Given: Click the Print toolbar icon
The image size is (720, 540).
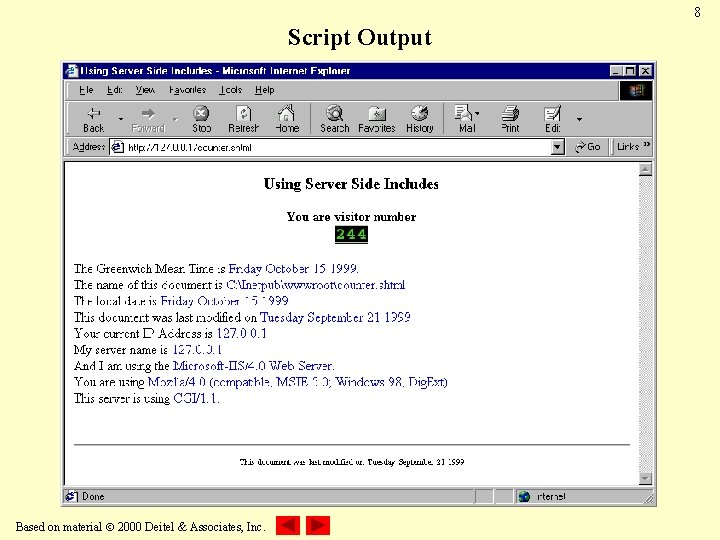Looking at the screenshot, I should 510,113.
